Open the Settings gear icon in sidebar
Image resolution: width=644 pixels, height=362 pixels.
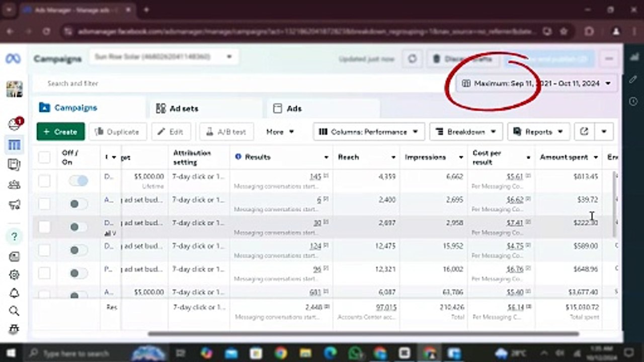[14, 275]
